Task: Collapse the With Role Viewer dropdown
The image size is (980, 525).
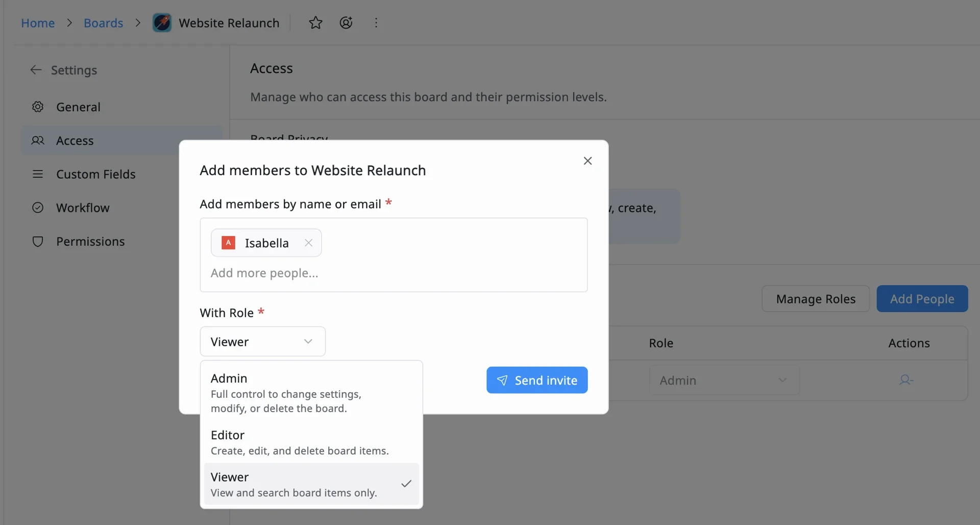Action: click(262, 342)
